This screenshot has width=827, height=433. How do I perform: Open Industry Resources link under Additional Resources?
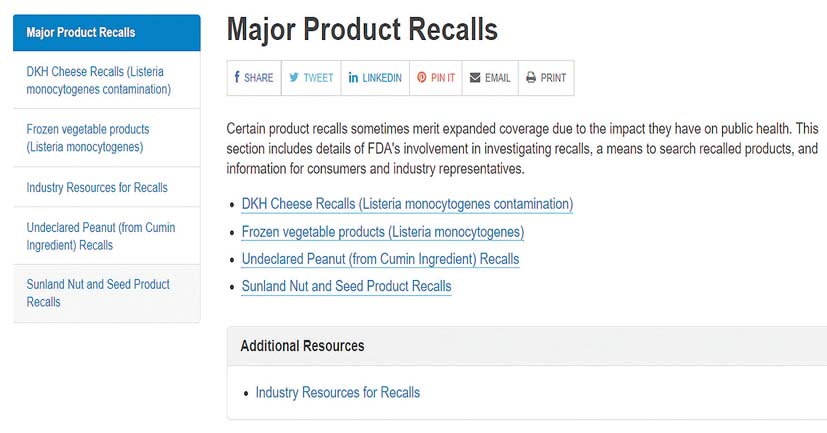(x=337, y=392)
